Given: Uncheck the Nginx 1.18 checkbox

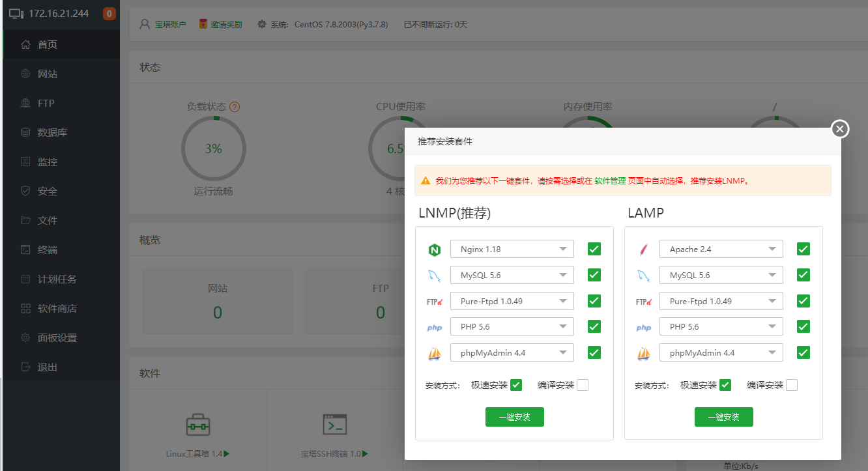Looking at the screenshot, I should click(594, 249).
